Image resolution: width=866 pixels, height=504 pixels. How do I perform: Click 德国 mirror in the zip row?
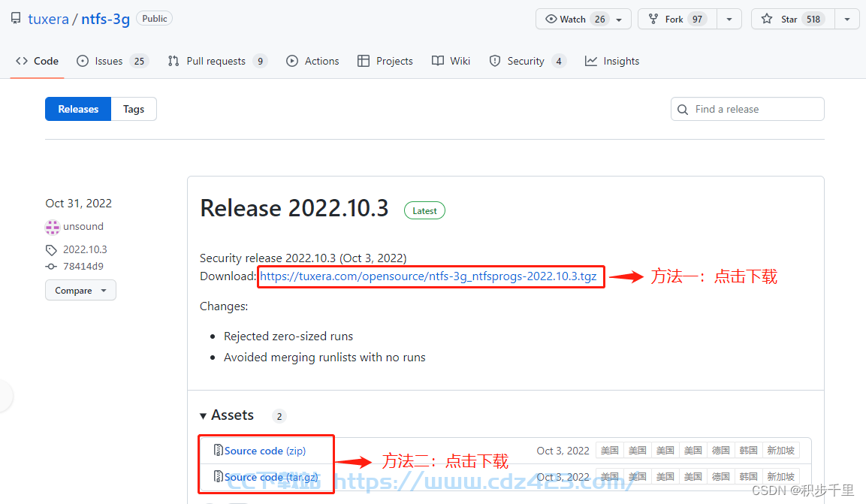(721, 451)
